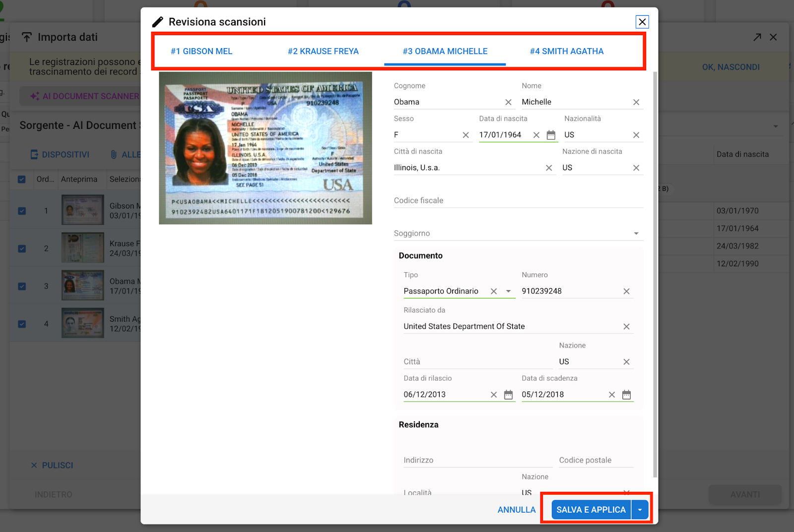The width and height of the screenshot is (794, 532).
Task: Clear the Cognome field with its X icon
Action: 508,102
